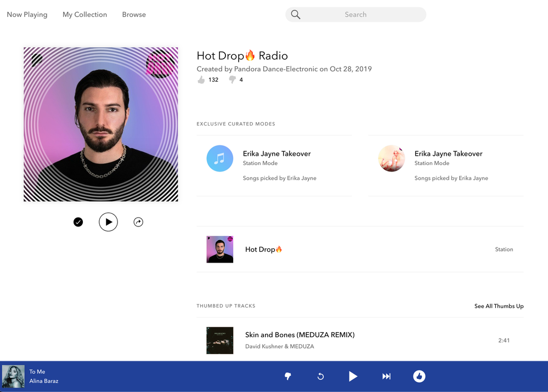Click the Hot Drop station thumbnail in list
The image size is (548, 392).
(x=220, y=249)
